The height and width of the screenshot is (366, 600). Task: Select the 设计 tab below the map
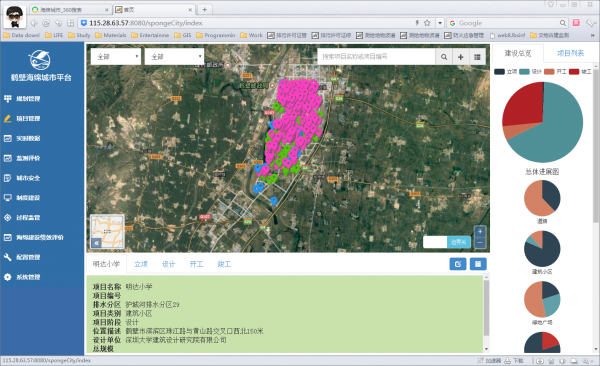click(169, 264)
